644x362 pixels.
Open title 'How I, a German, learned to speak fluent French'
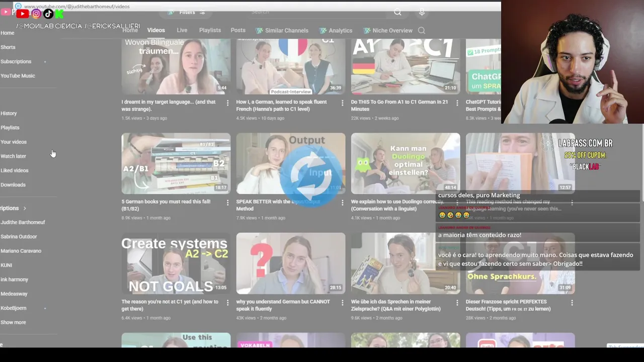point(282,106)
